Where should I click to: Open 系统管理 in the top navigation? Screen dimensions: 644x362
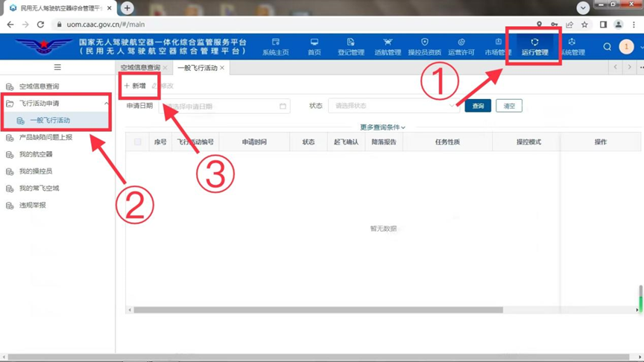(x=572, y=47)
